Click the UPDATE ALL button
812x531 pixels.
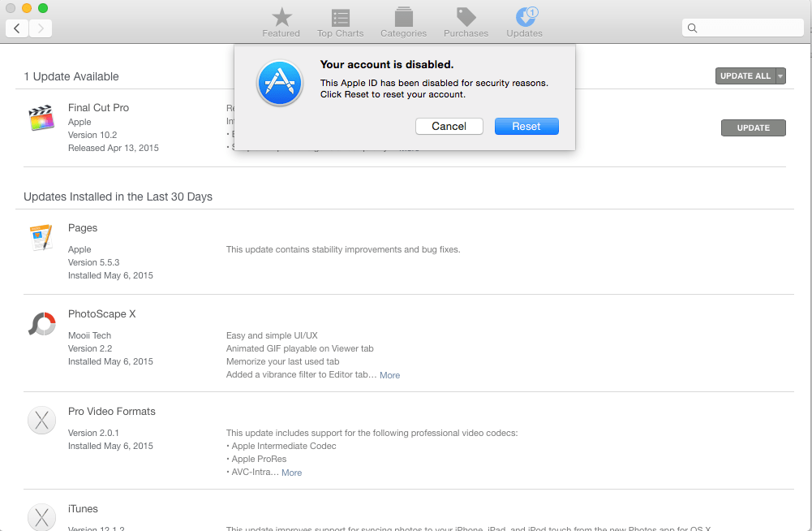[x=745, y=76]
